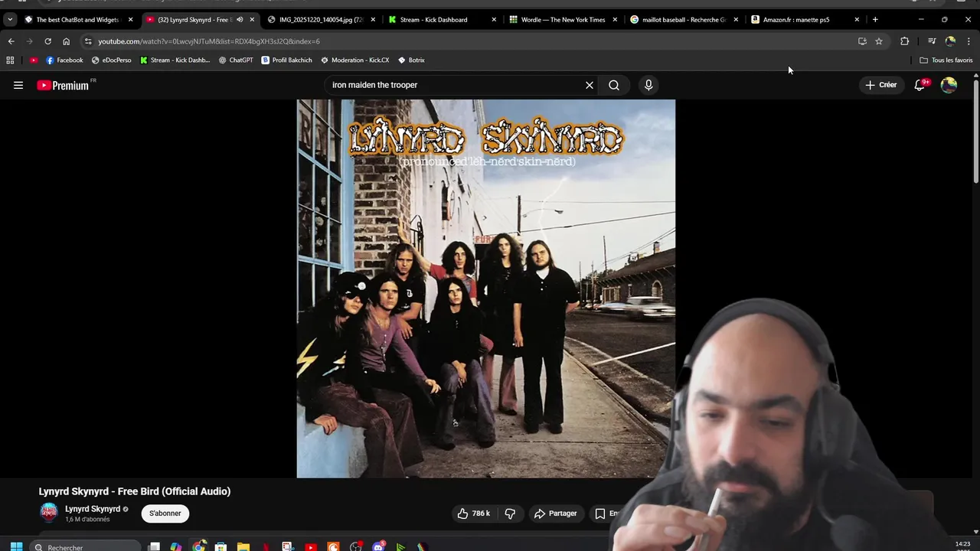View site information icon in address bar
This screenshot has height=551, width=980.
[88, 41]
